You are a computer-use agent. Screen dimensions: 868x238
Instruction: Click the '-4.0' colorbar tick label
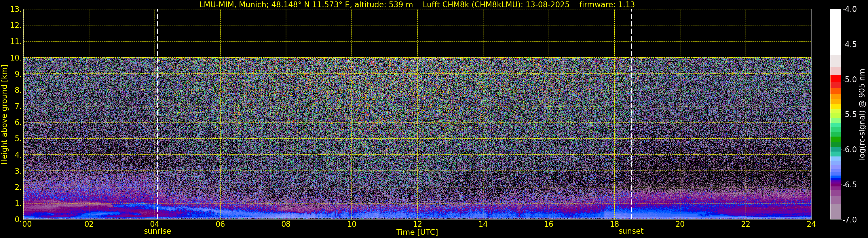pyautogui.click(x=849, y=10)
